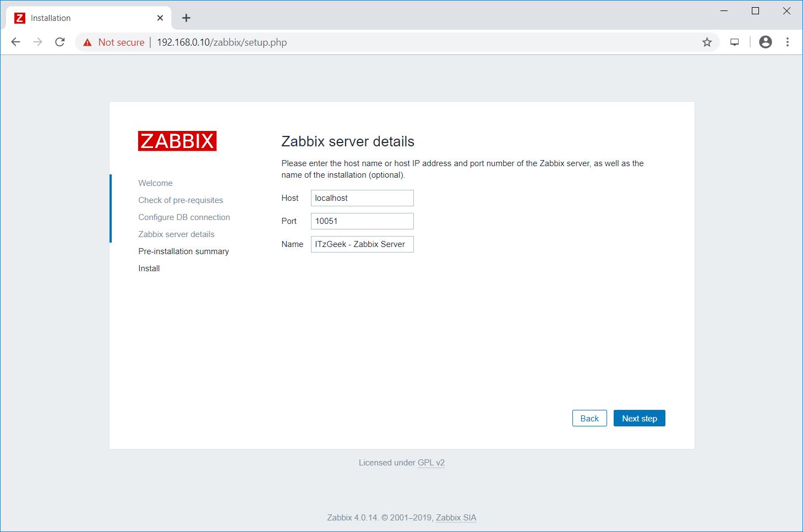
Task: Click the Not secure warning icon
Action: 88,42
